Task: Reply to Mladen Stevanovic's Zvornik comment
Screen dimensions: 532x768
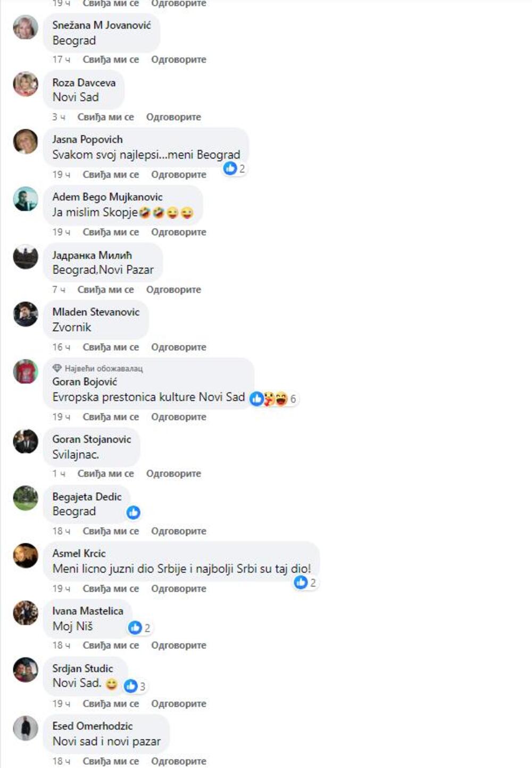Action: (x=179, y=347)
